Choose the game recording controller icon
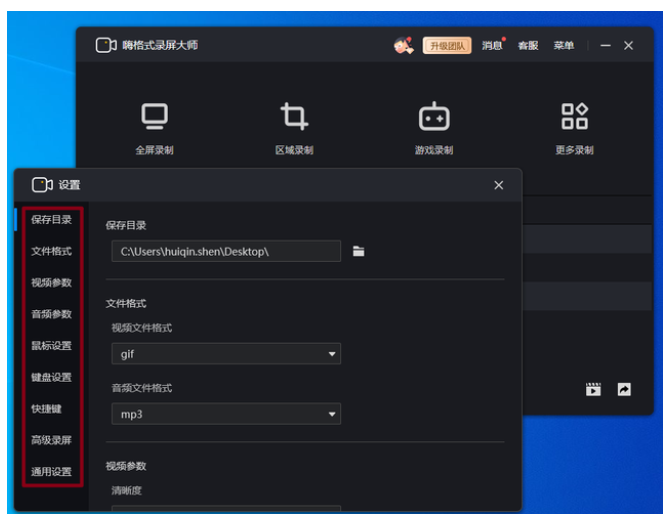671x523 pixels. (434, 117)
